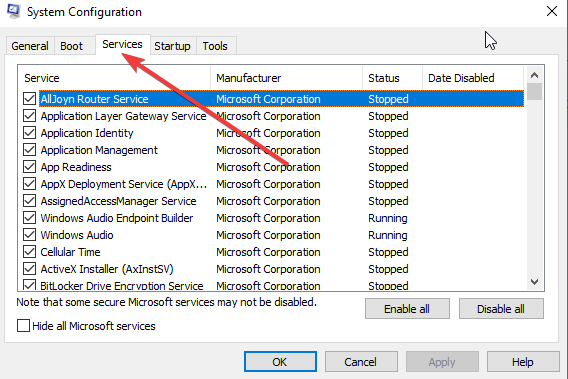568x379 pixels.
Task: Click Running status of Windows Audio Endpoint Builder
Action: click(388, 218)
